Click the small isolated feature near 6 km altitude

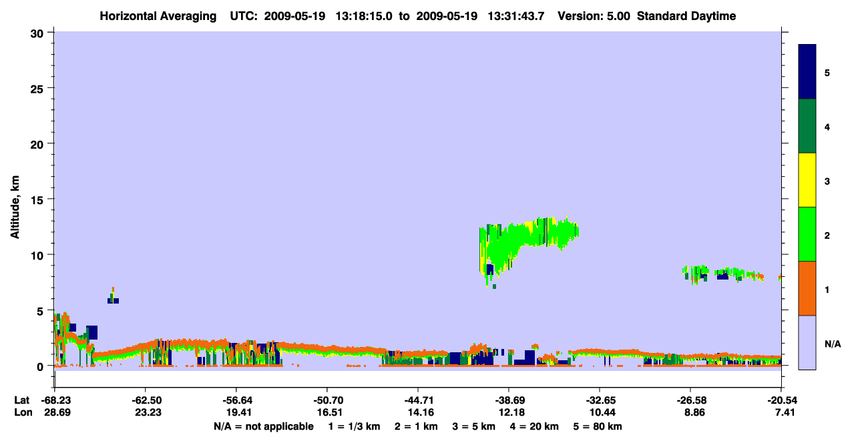[x=113, y=296]
